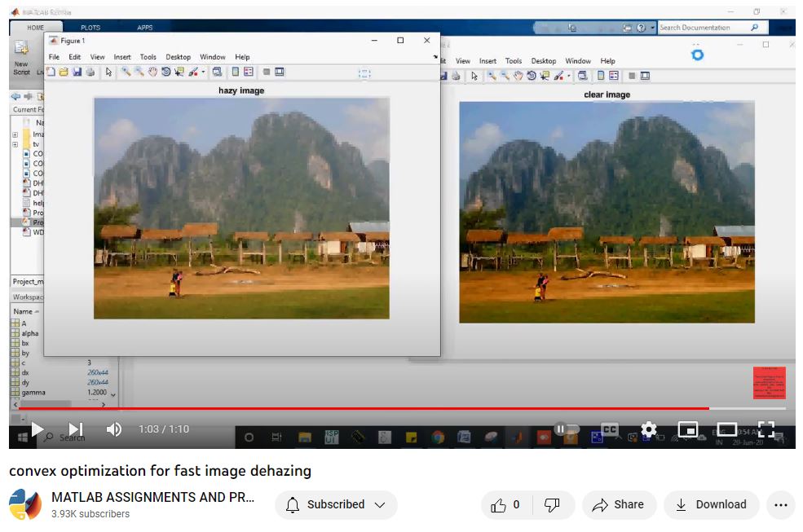Click New Figure icon in Figure 1
803x532 pixels.
pyautogui.click(x=51, y=73)
